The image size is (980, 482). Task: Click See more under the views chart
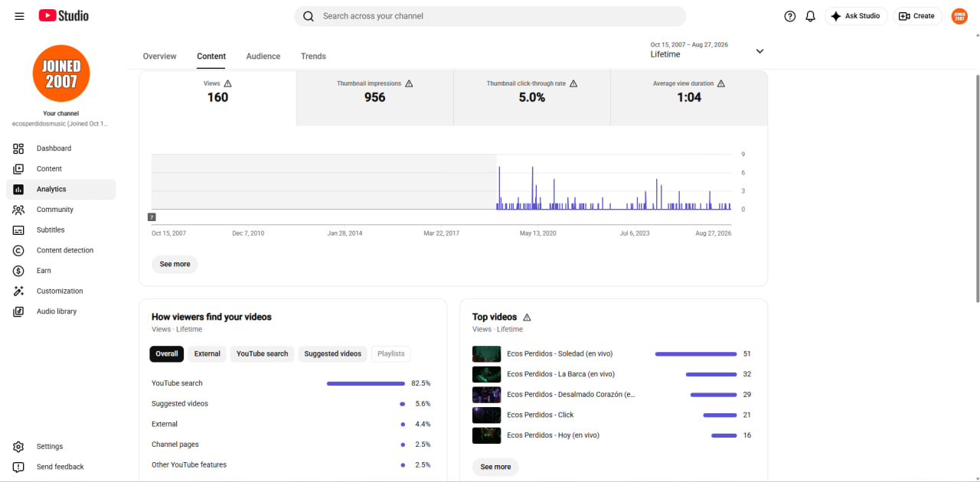(175, 264)
